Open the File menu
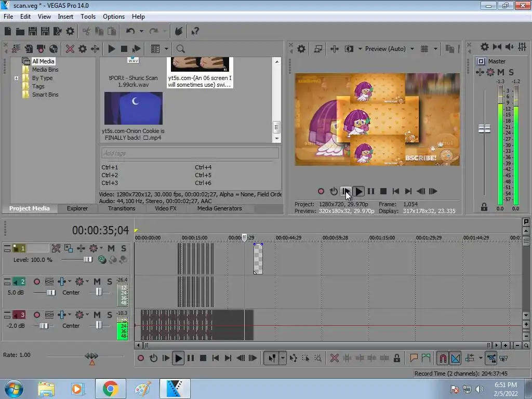532x399 pixels. (x=8, y=17)
